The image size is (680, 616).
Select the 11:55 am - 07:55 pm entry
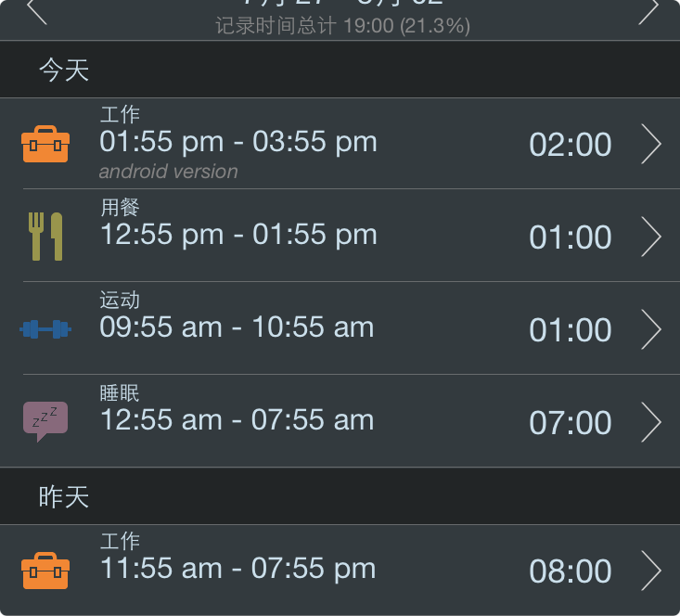click(340, 570)
